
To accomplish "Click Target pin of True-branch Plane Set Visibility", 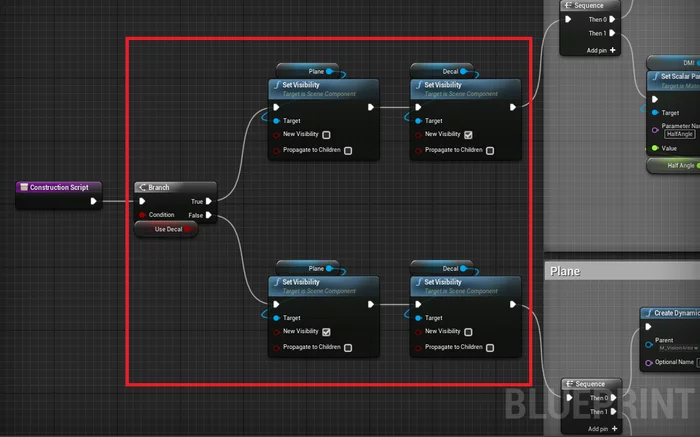I will (276, 121).
